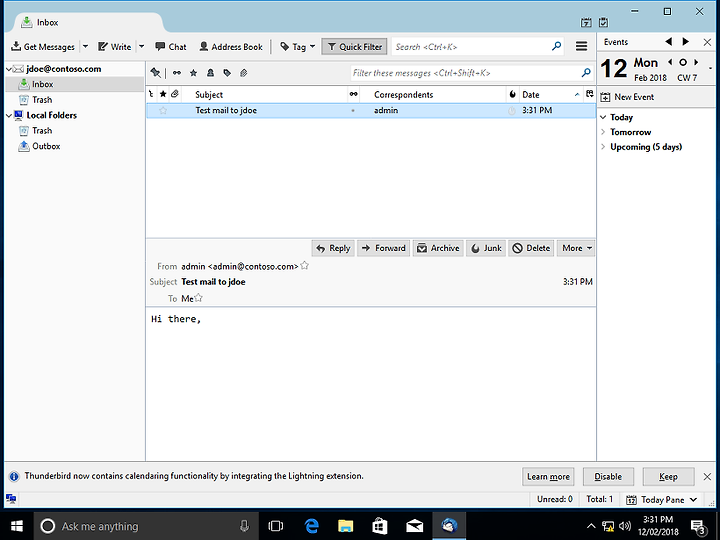
Task: Compose a new message with Write
Action: pos(115,46)
